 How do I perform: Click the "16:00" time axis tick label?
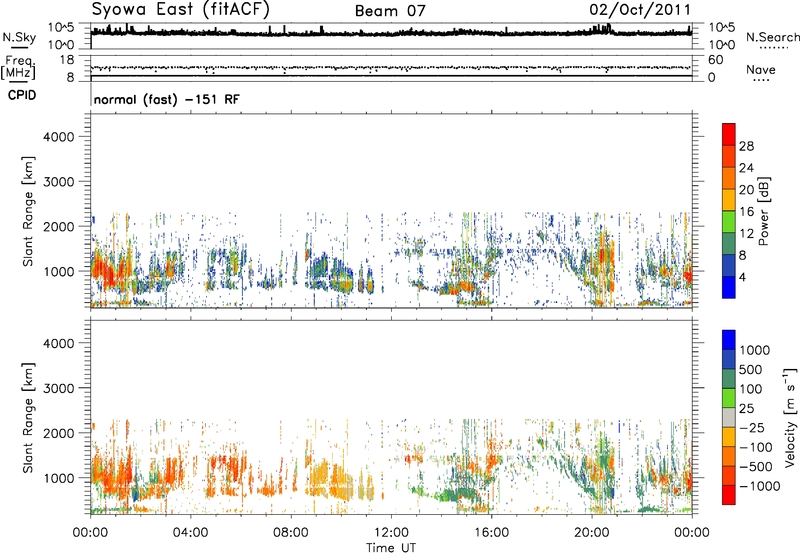click(x=491, y=533)
